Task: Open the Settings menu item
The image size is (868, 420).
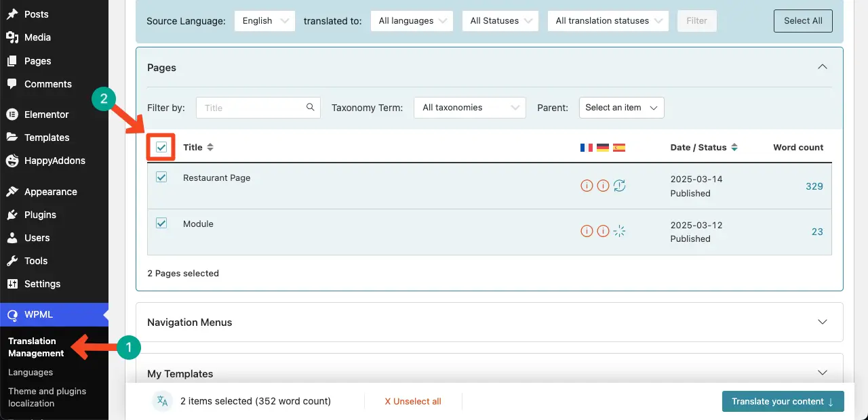Action: (x=54, y=284)
